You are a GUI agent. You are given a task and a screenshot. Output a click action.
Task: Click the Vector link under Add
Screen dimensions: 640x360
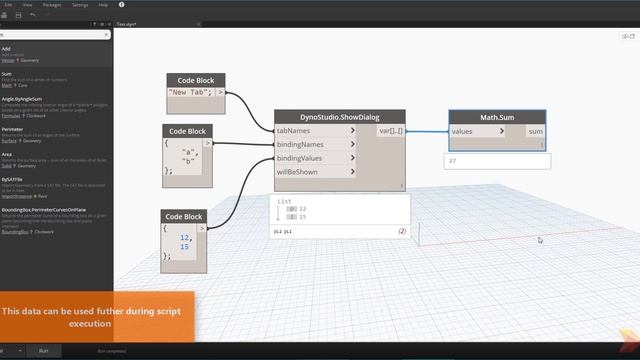tap(8, 60)
